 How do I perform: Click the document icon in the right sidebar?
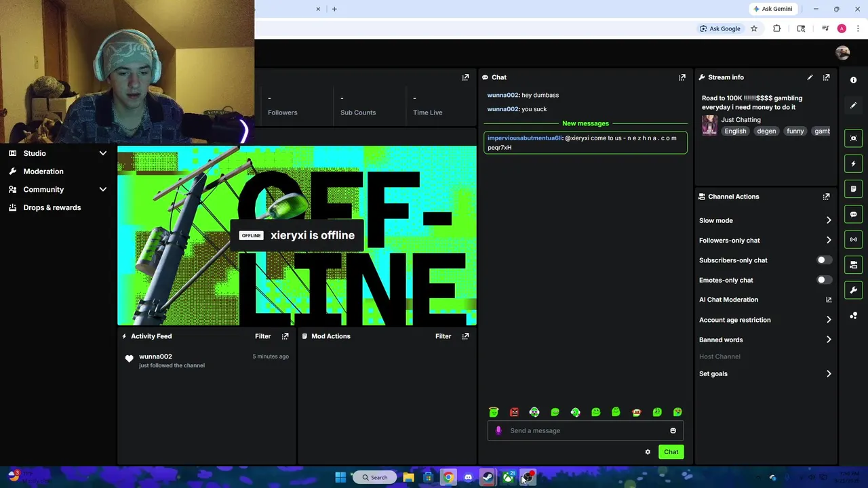(x=853, y=188)
